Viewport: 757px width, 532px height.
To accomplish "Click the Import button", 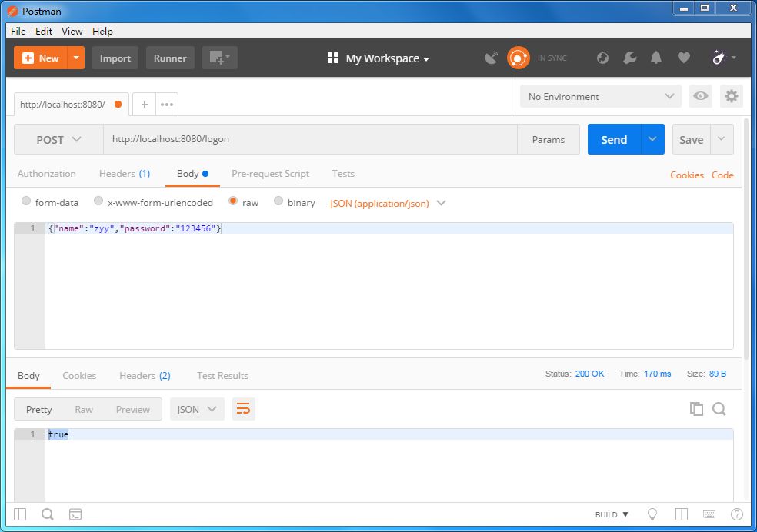I will tap(115, 58).
